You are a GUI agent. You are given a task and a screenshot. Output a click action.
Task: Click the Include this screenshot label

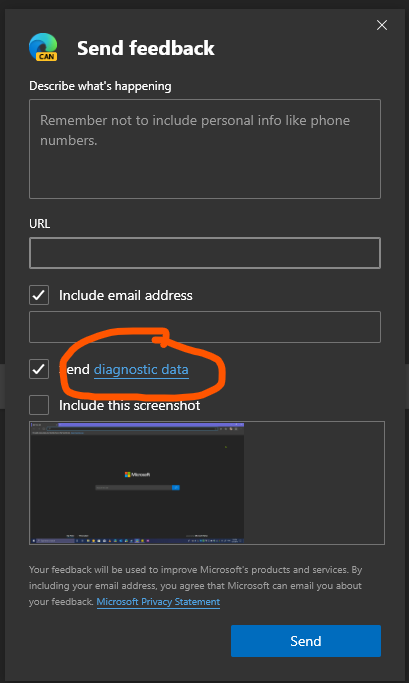[130, 405]
